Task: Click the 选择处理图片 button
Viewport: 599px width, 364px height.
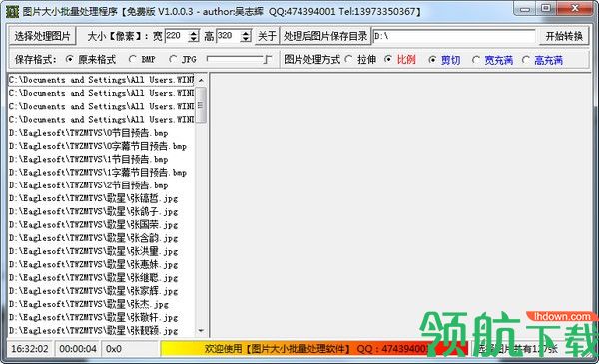Action: tap(42, 36)
